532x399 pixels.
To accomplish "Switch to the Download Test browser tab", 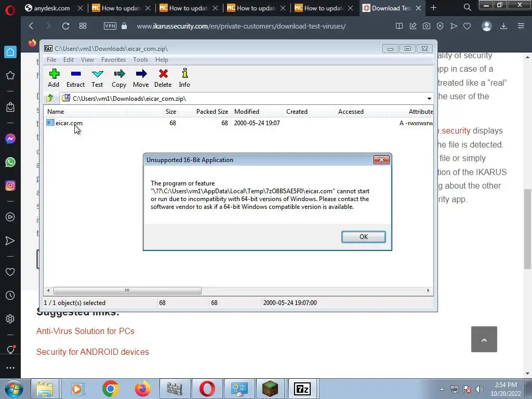I will pos(392,8).
